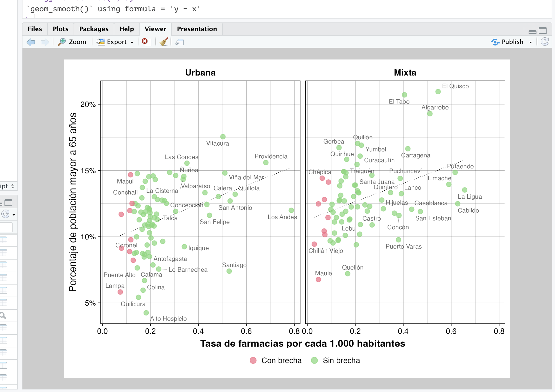Screen dimensions: 555x392
Task: Select the Presentation tab
Action: click(197, 29)
